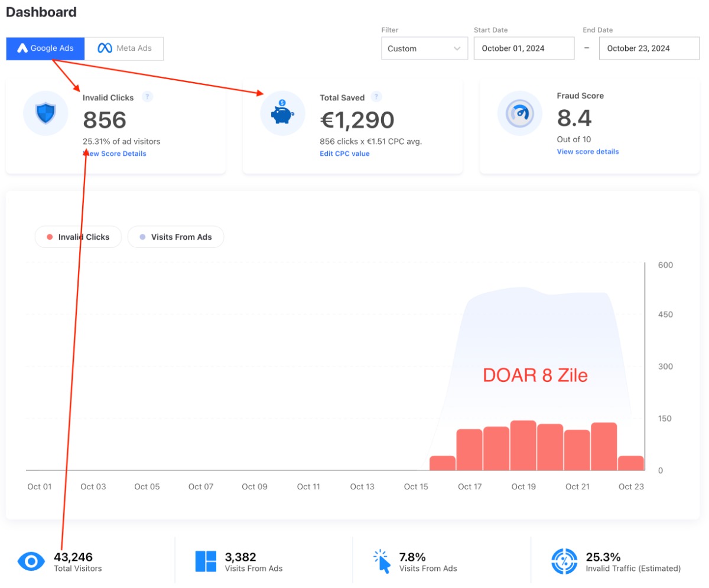Click the Total Visitors eye icon

31,561
